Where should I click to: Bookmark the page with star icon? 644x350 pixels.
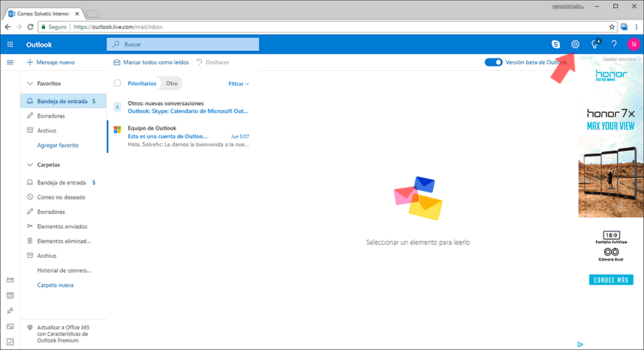[612, 26]
